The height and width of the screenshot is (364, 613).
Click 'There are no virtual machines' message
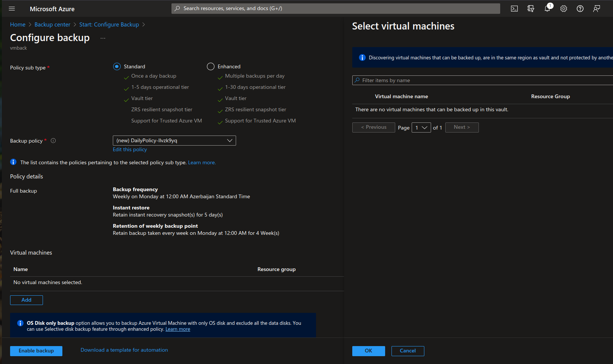click(432, 109)
